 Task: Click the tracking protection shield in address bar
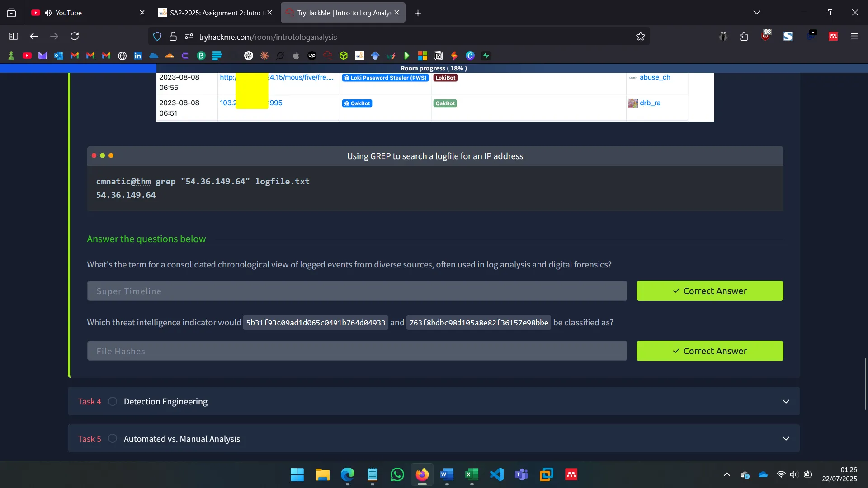[x=157, y=37]
